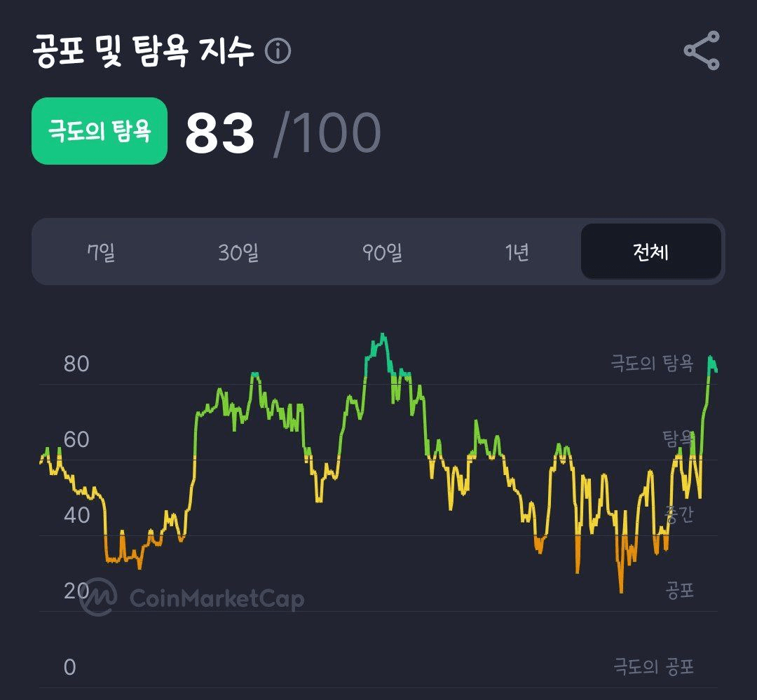This screenshot has height=700, width=757.
Task: Click the 중간 zone label on chart
Action: [679, 514]
